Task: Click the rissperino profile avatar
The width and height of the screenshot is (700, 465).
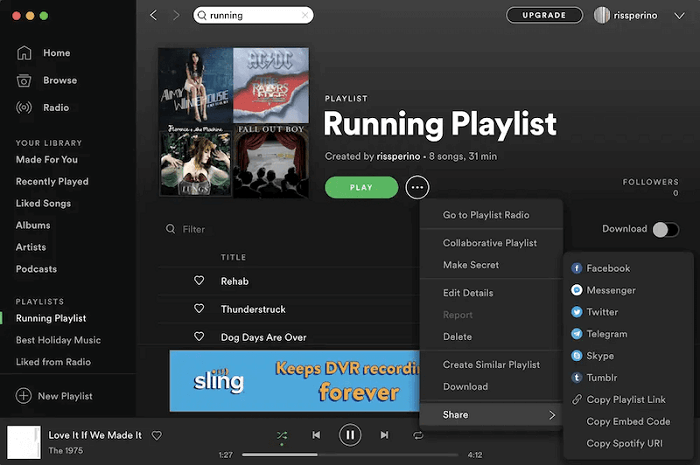Action: coord(601,15)
